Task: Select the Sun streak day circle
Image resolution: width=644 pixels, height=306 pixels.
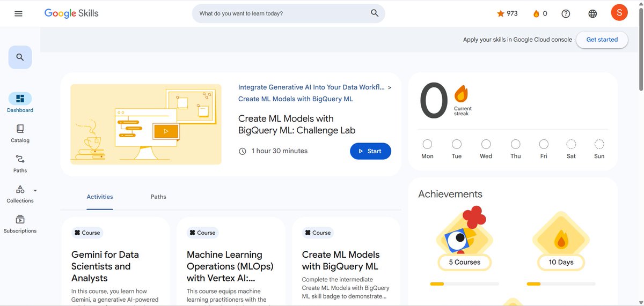Action: pos(599,144)
